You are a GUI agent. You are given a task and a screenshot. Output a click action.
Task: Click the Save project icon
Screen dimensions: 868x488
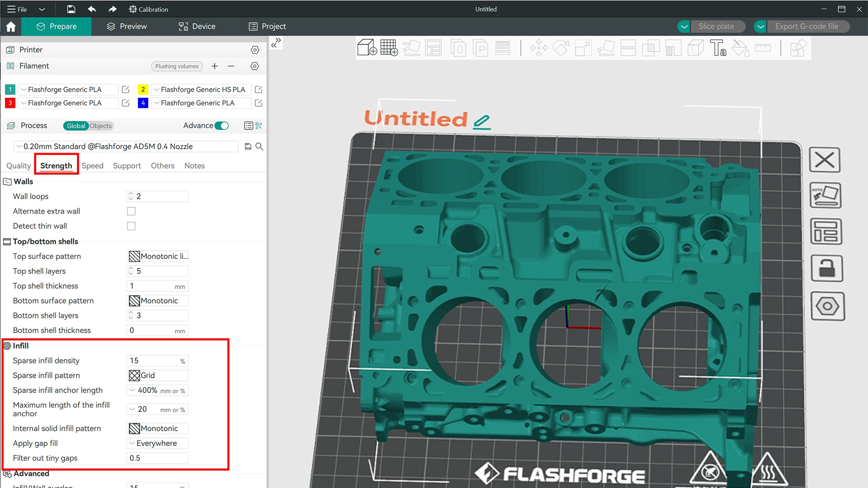click(71, 9)
